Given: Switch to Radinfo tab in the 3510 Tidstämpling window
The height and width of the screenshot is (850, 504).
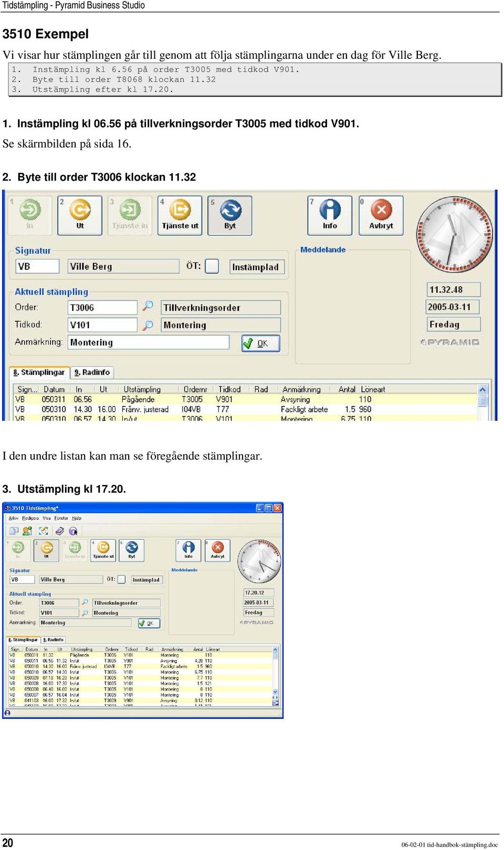Looking at the screenshot, I should tap(53, 640).
